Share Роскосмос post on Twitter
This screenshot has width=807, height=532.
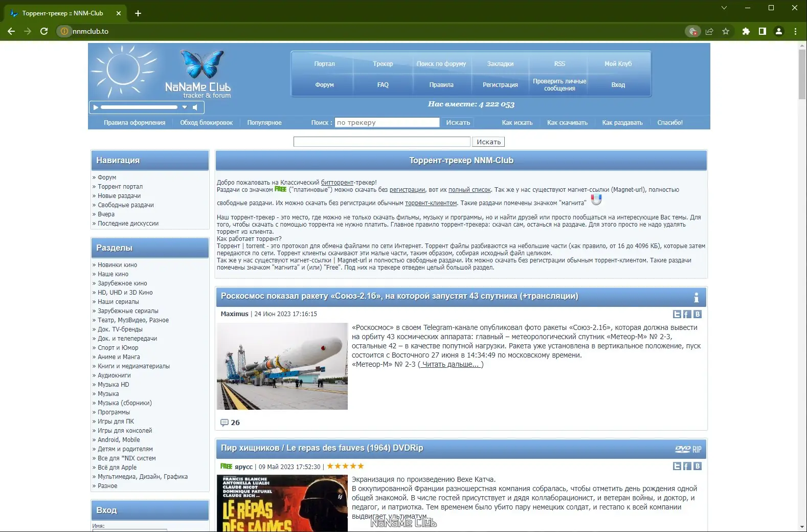[x=677, y=314]
